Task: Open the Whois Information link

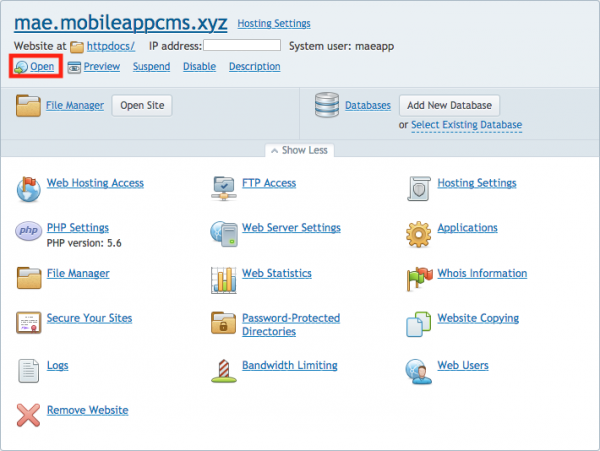Action: coord(481,273)
